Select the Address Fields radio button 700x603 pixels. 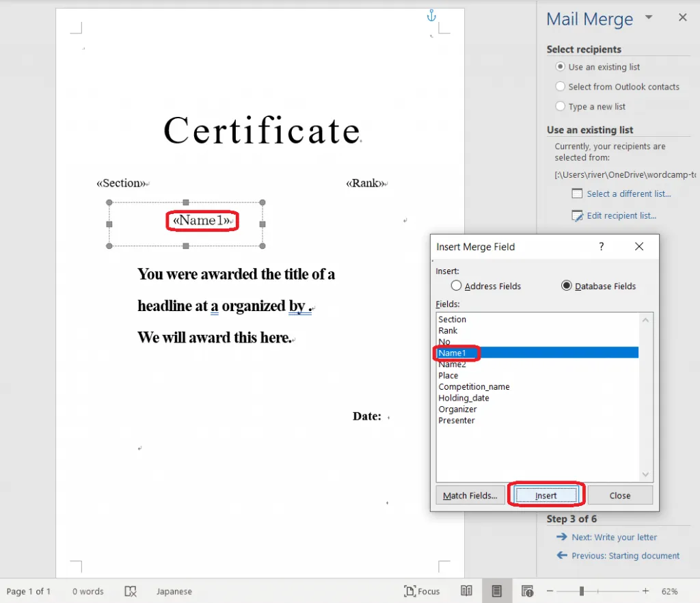point(457,286)
